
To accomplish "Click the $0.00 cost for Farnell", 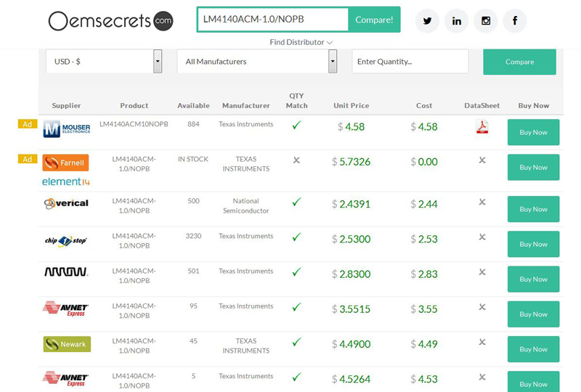I will click(424, 162).
